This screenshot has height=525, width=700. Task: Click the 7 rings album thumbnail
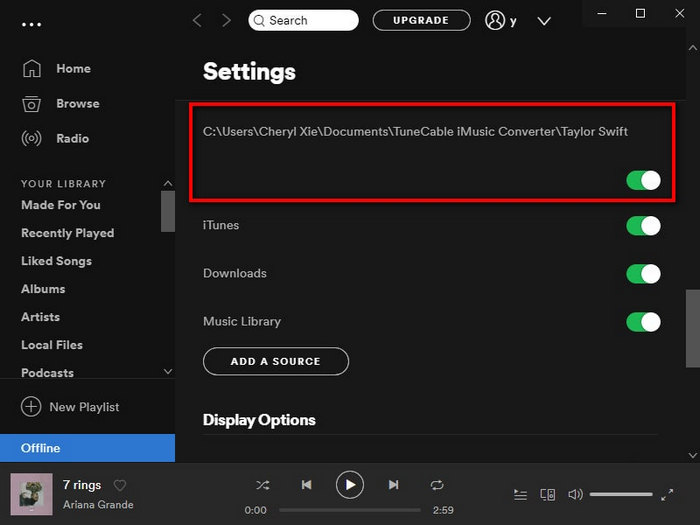click(x=31, y=494)
